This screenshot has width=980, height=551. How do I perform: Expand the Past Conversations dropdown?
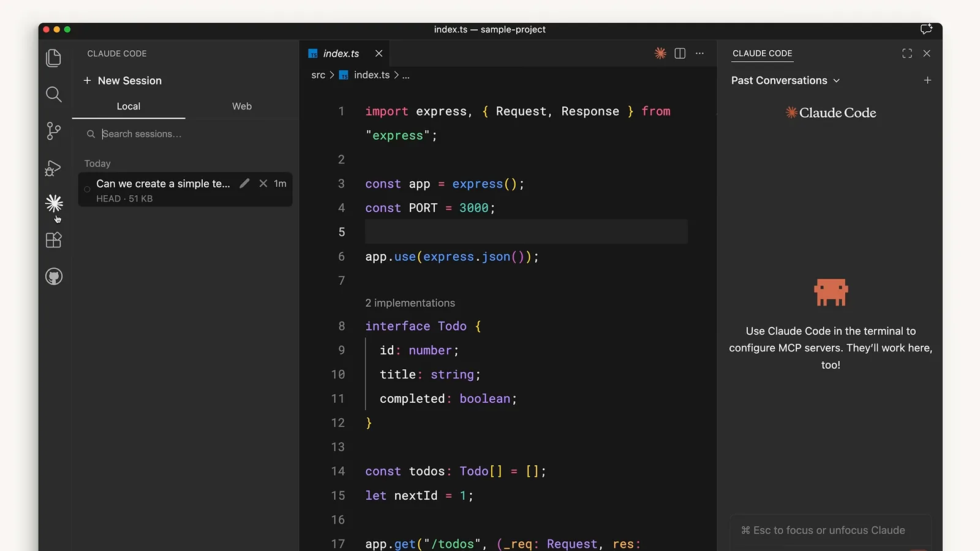click(785, 80)
